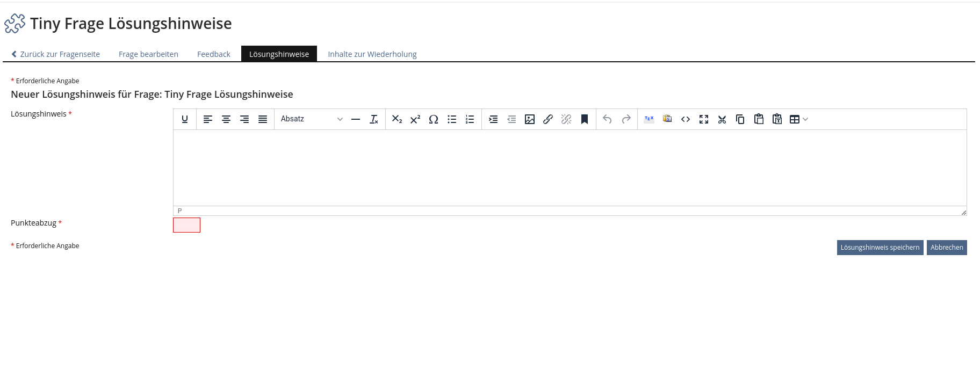Apply superscript formatting
This screenshot has height=391, width=980.
[x=415, y=119]
